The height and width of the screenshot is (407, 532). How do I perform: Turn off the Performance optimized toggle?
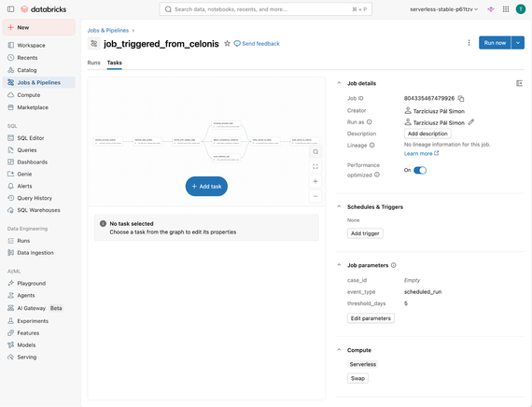click(420, 170)
